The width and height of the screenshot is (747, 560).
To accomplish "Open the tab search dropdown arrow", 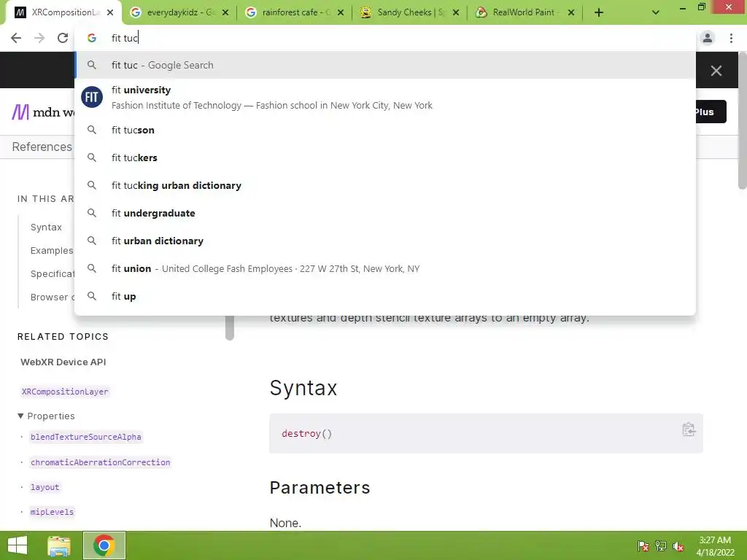I will point(656,12).
